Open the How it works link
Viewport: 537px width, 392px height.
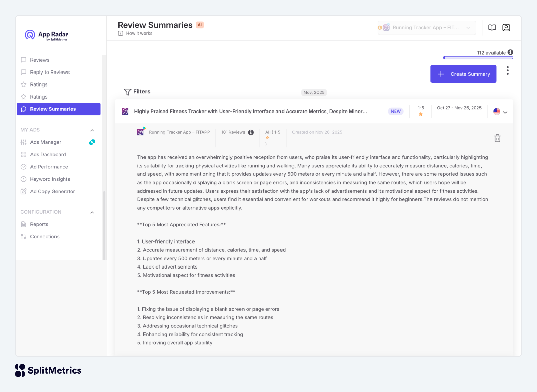pos(139,34)
